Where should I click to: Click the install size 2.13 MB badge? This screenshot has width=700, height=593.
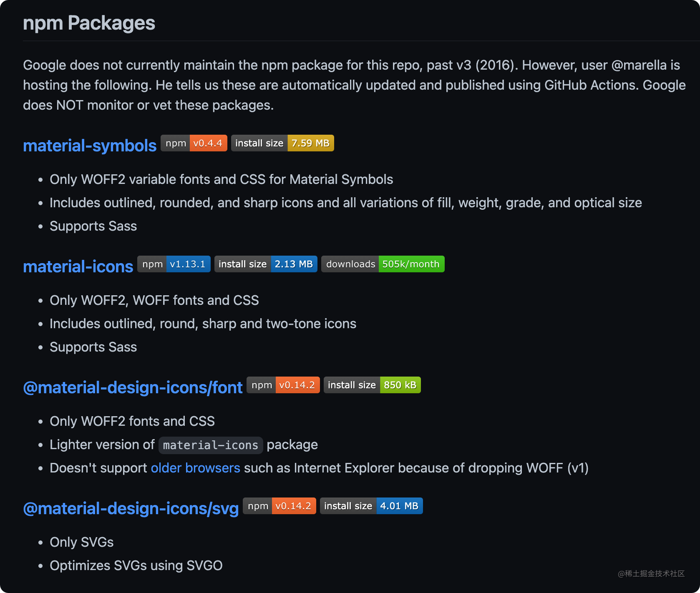(266, 264)
